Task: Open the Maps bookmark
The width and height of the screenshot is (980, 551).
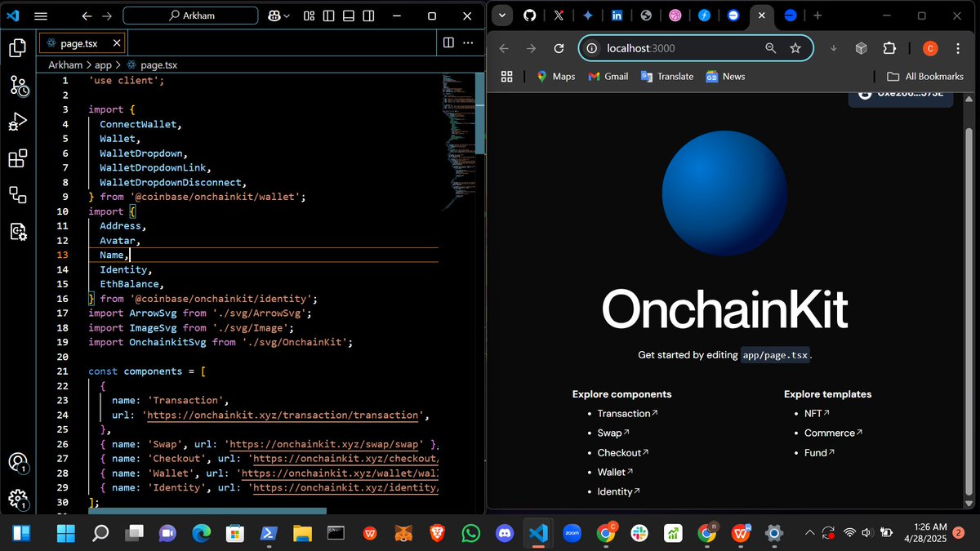Action: [x=555, y=76]
